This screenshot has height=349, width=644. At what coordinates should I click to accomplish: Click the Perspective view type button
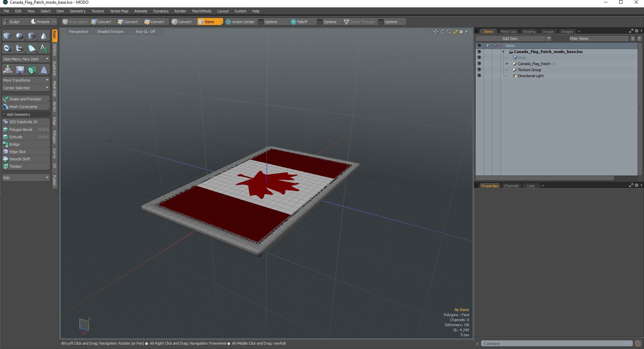tap(78, 32)
